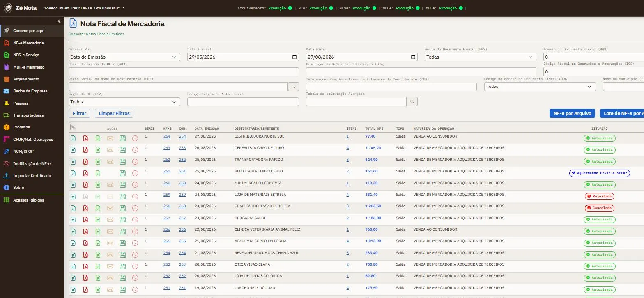
Task: Click the Aguardando Envio a SEFAZ badge
Action: tap(599, 173)
